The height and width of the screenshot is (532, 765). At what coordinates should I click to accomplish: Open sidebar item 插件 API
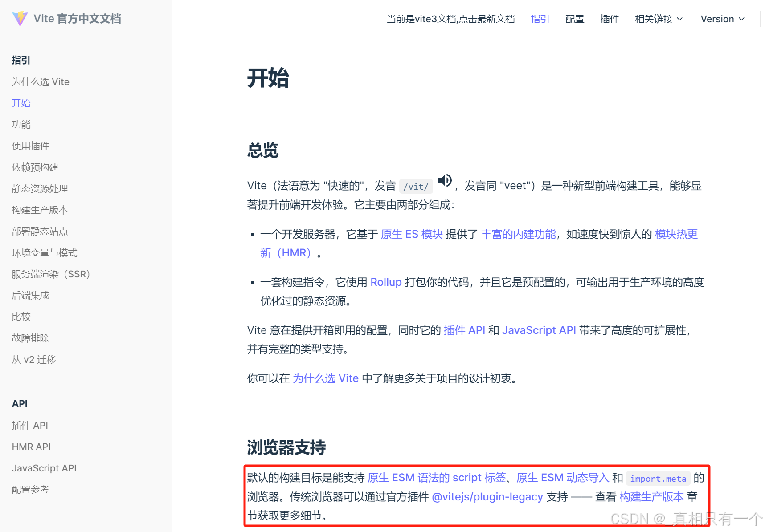(x=30, y=426)
